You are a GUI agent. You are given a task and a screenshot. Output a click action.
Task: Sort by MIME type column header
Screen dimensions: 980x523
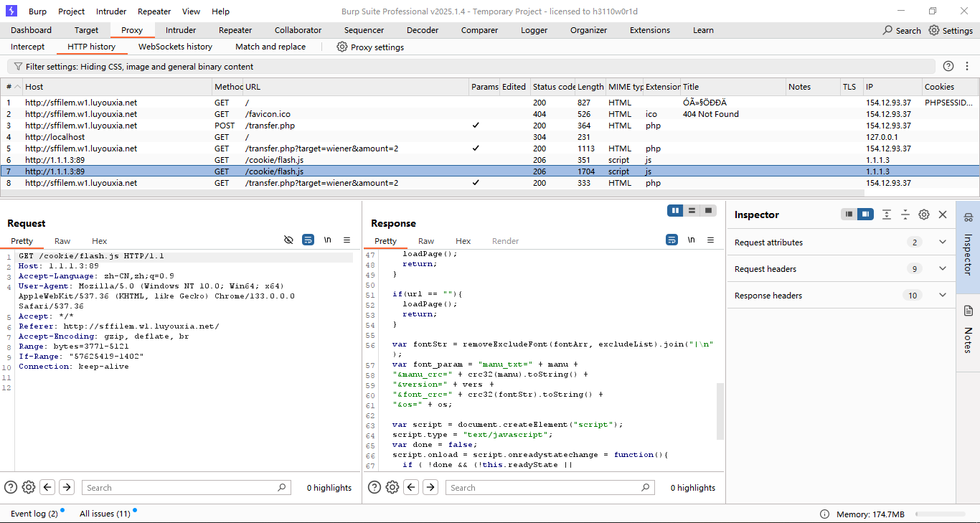(625, 87)
